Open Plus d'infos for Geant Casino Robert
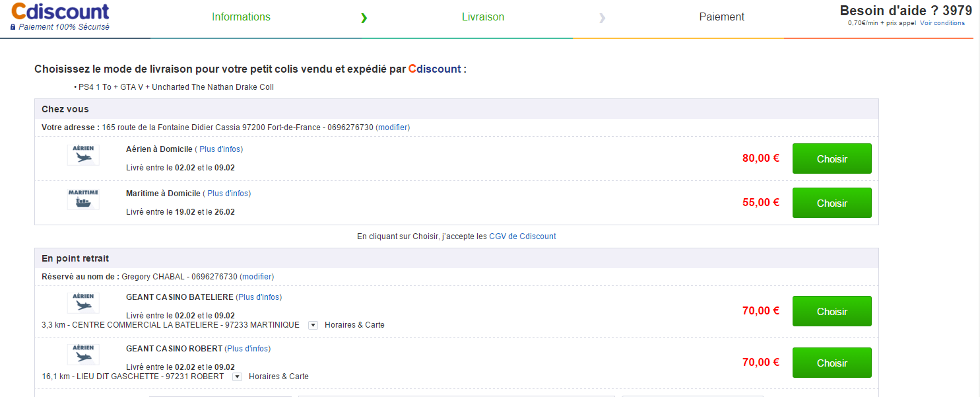Viewport: 980px width, 397px height. (x=247, y=349)
